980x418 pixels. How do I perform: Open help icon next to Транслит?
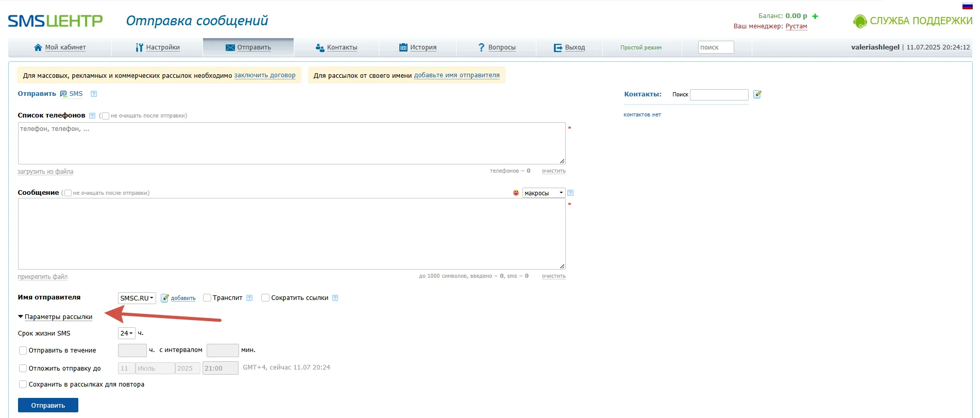[x=249, y=298]
